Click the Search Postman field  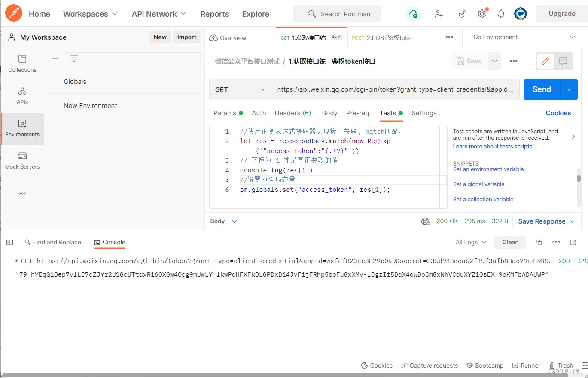point(337,14)
